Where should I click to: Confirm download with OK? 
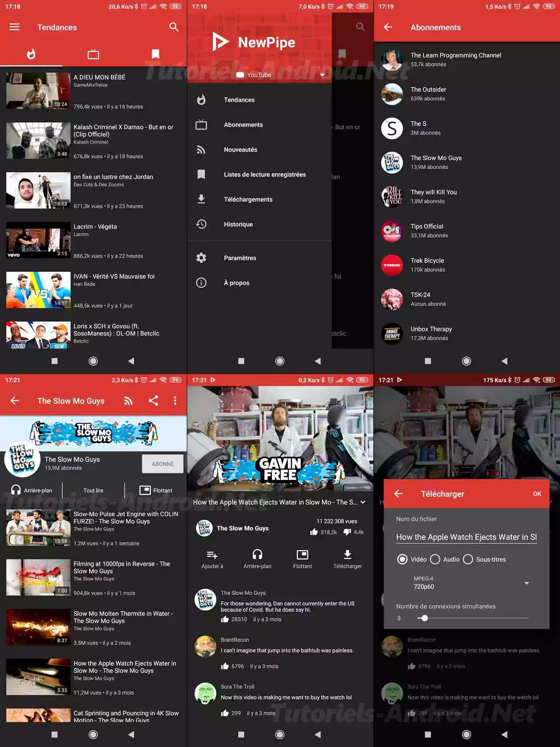point(537,494)
